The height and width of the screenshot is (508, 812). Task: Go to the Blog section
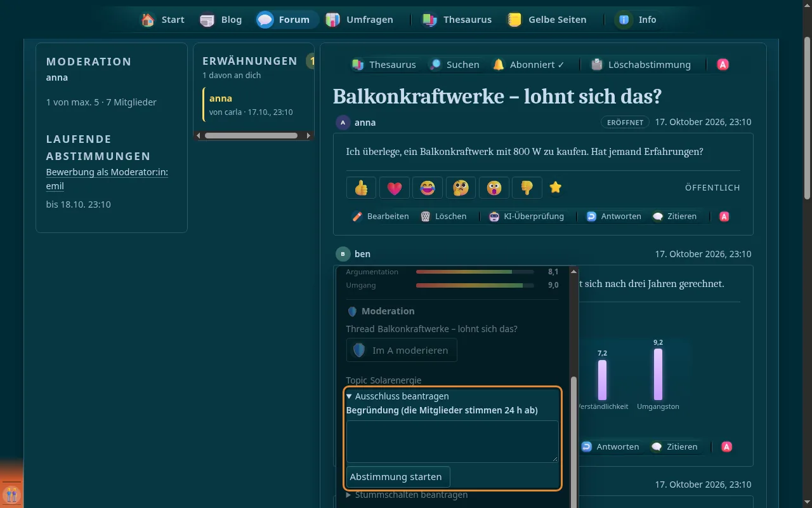221,20
